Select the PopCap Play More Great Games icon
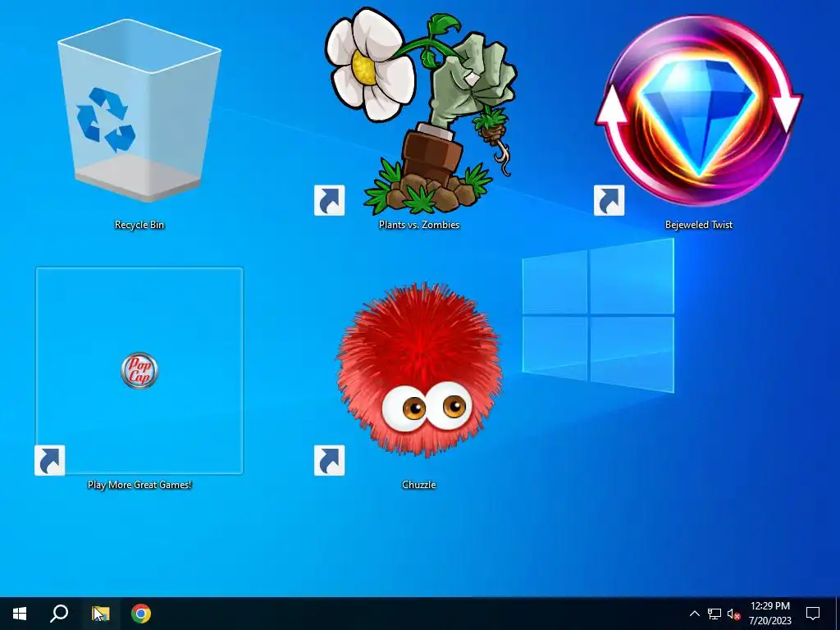Screen dimensions: 840x630 (139, 371)
